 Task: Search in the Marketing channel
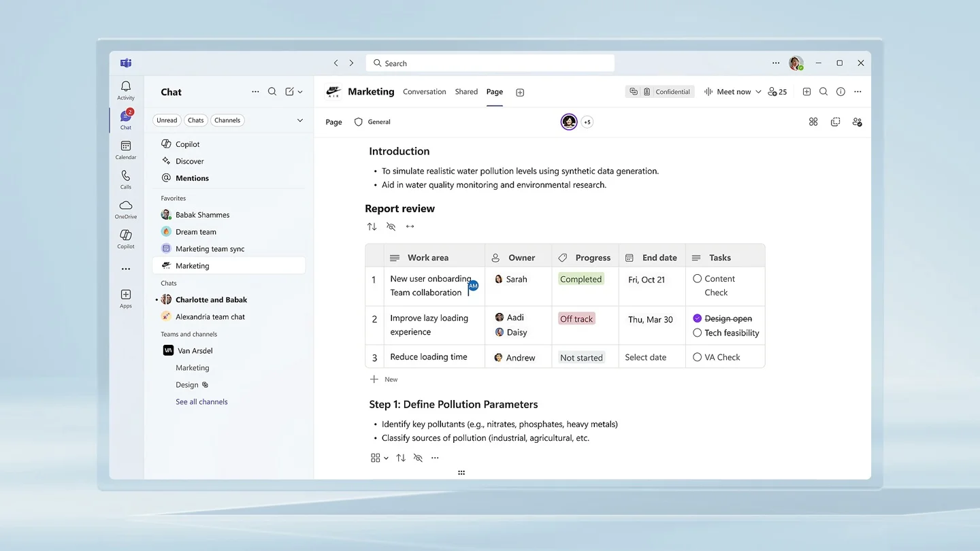[823, 92]
